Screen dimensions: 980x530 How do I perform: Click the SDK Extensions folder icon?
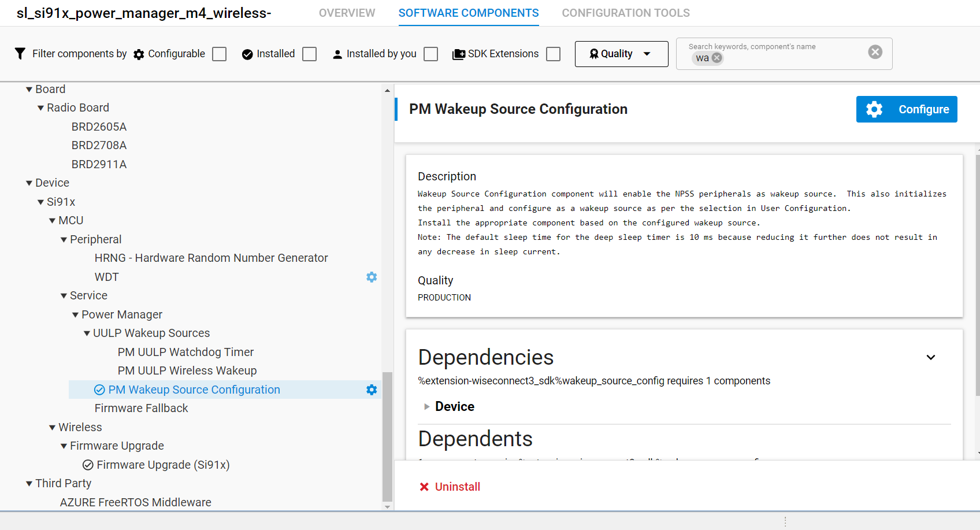pyautogui.click(x=458, y=54)
